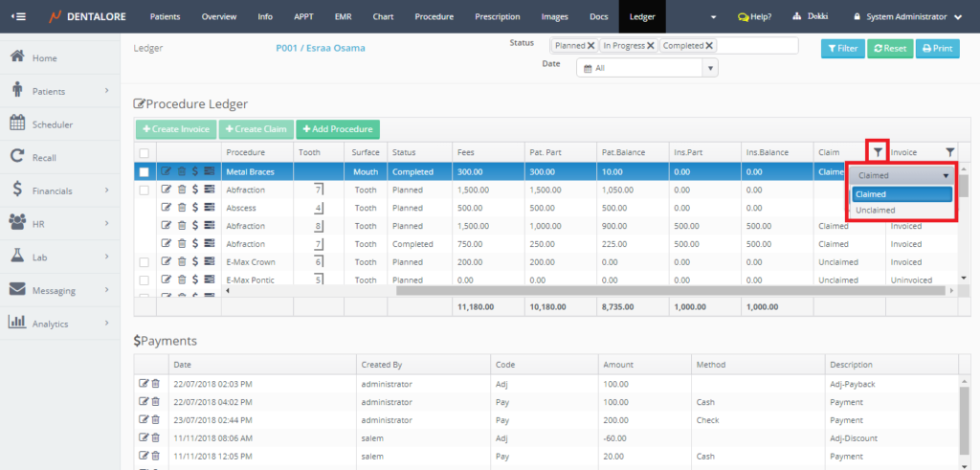Click the details list icon for Abfraction tooth 8
The image size is (980, 470).
(209, 226)
